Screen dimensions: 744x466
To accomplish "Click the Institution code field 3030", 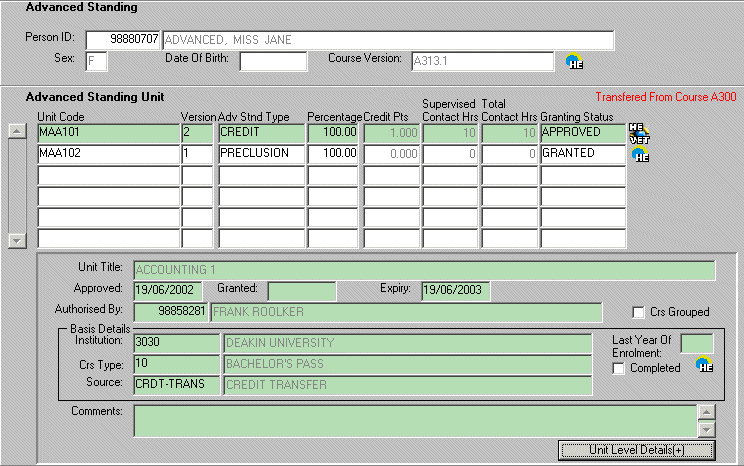I will [x=177, y=343].
